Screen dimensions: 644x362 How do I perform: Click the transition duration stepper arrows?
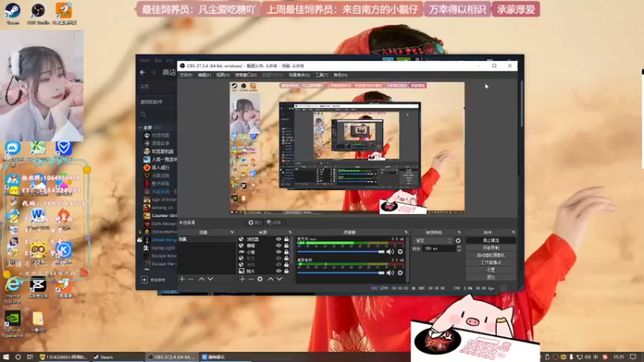459,249
